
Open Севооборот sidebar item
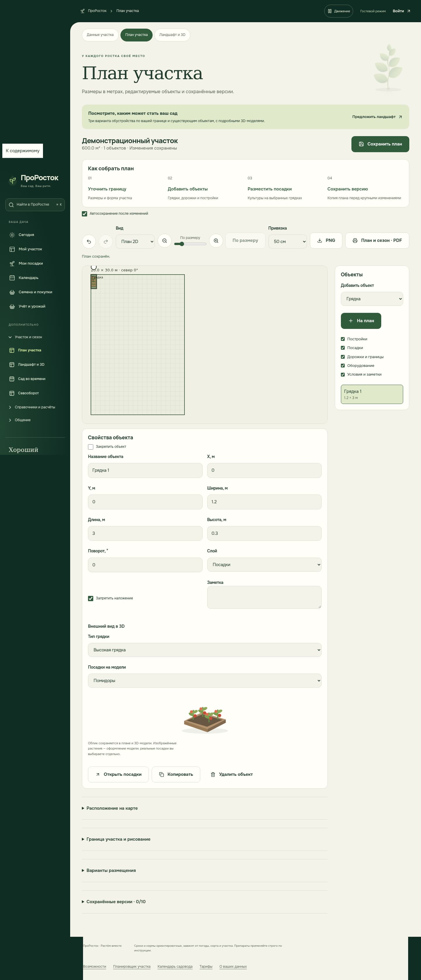35,393
